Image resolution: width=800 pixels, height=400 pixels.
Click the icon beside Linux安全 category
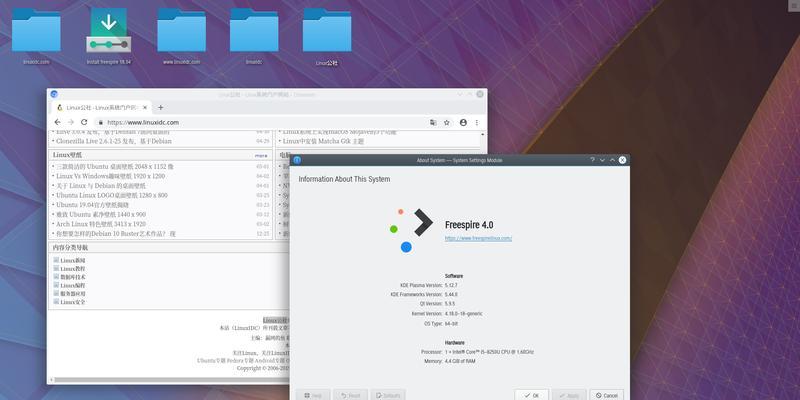tap(56, 302)
